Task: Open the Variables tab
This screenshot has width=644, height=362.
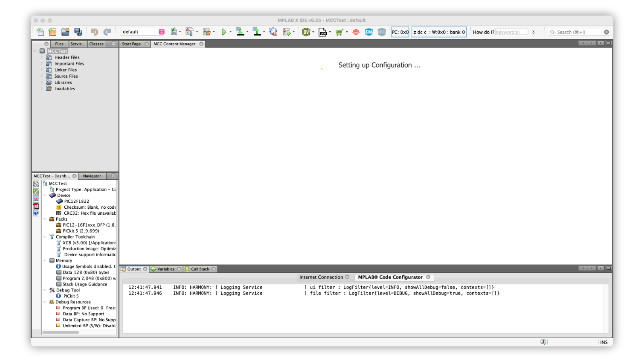Action: pyautogui.click(x=166, y=269)
